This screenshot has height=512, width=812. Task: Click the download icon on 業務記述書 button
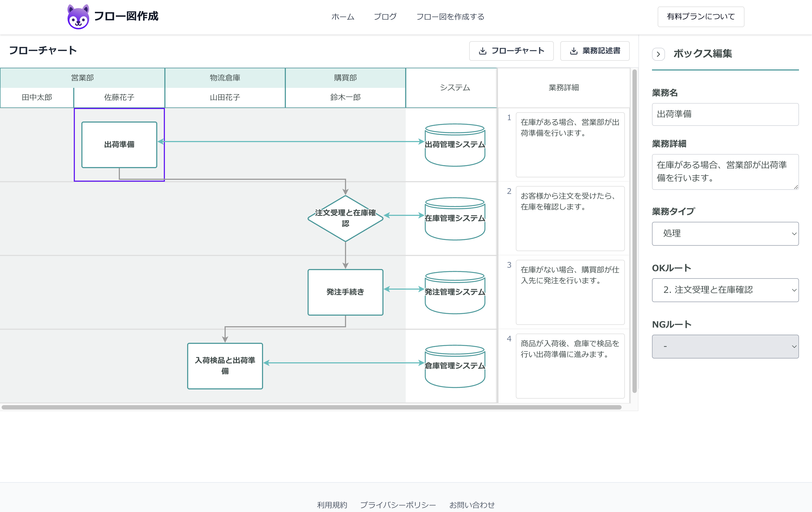click(x=574, y=51)
